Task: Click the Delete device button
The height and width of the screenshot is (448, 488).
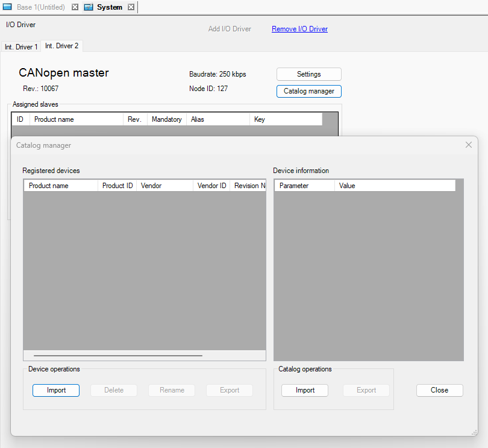Action: (114, 390)
